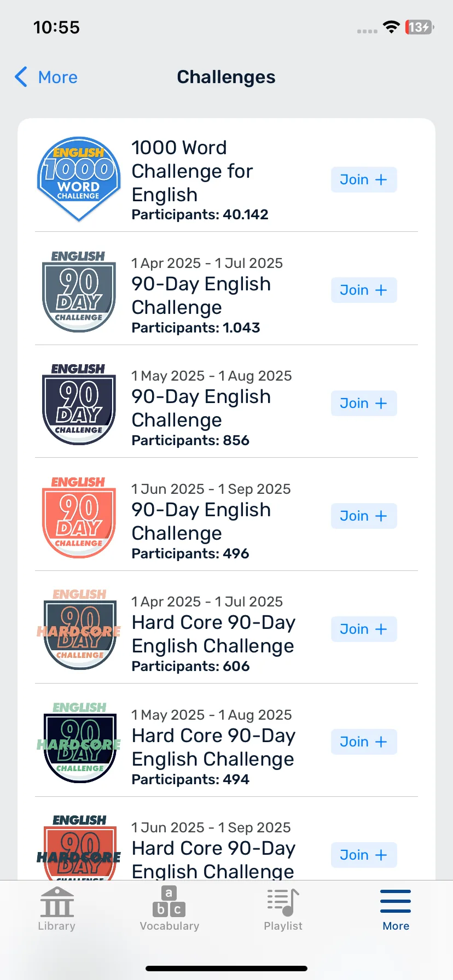Go back to More using the chevron

[46, 77]
